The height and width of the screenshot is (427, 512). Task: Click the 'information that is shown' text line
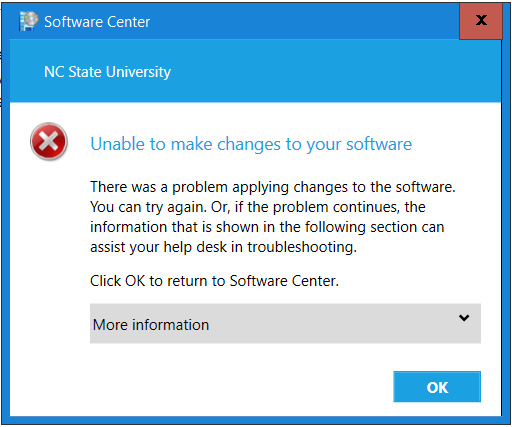(267, 227)
